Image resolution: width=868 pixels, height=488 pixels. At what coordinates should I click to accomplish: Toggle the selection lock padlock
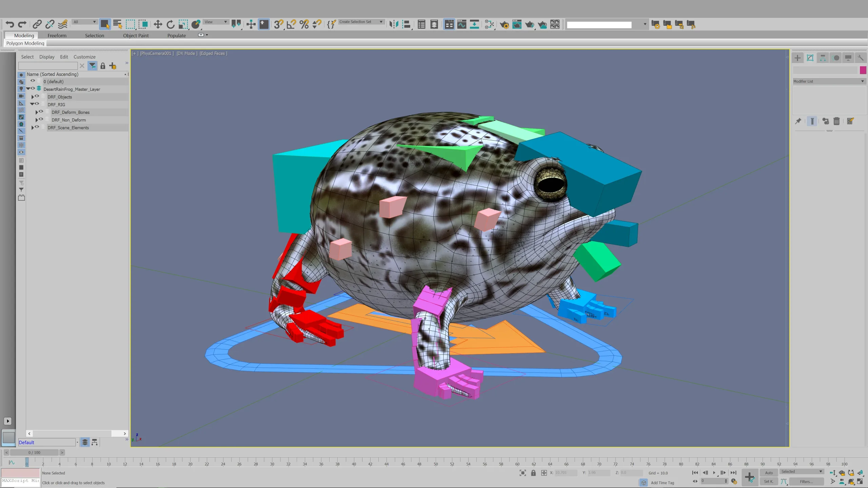[533, 473]
